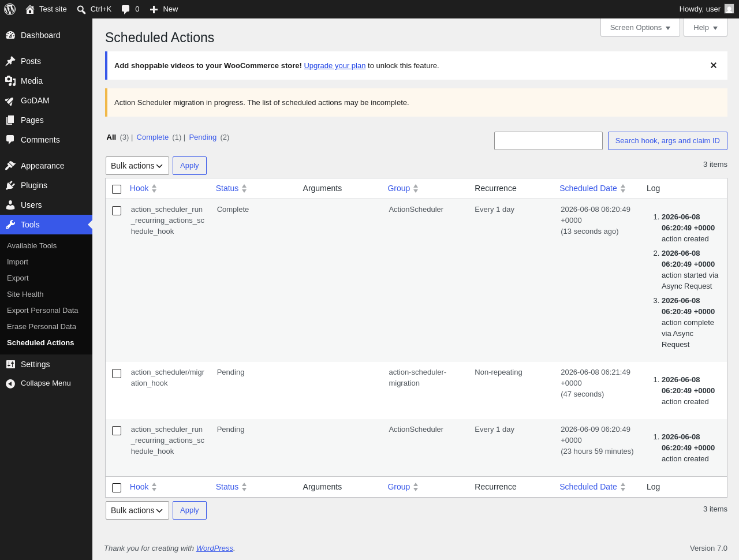This screenshot has width=739, height=560.
Task: Click the Appearance paintbrush icon
Action: point(10,166)
